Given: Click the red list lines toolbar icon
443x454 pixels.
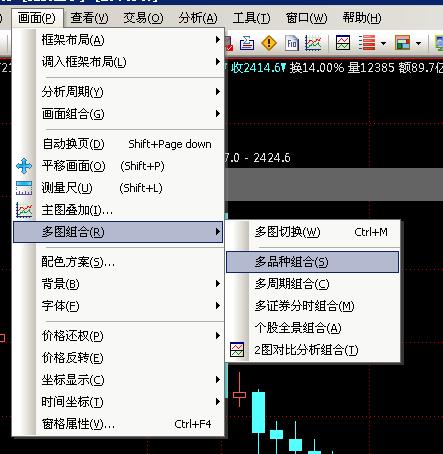Looking at the screenshot, I should click(x=367, y=43).
